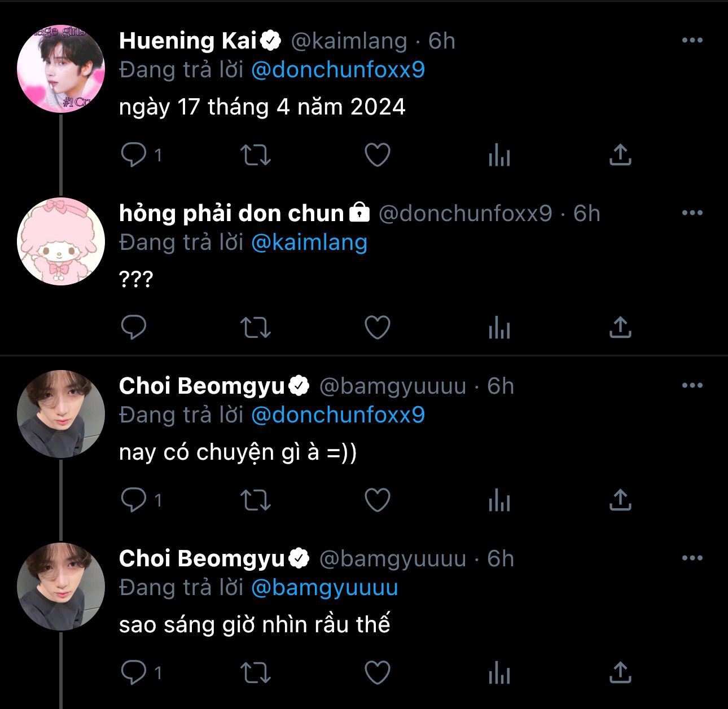
Task: Reply to Huening Kai's date tweet
Action: 134,155
